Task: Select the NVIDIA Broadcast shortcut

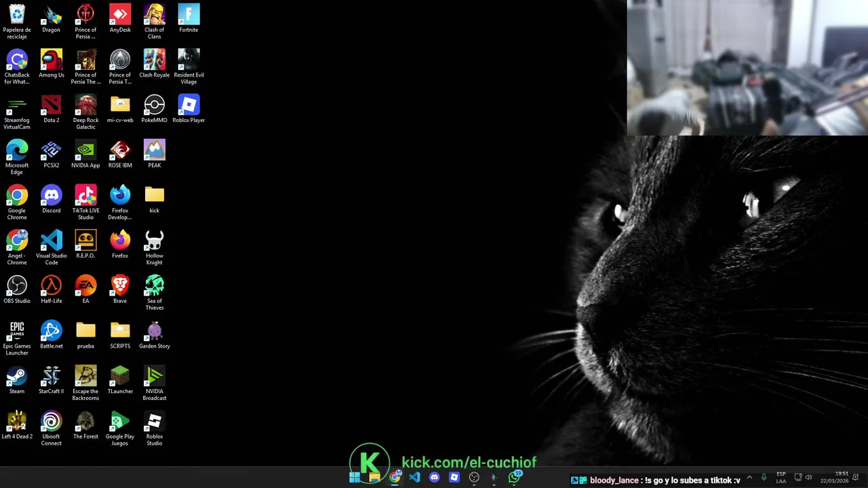Action: [x=154, y=383]
